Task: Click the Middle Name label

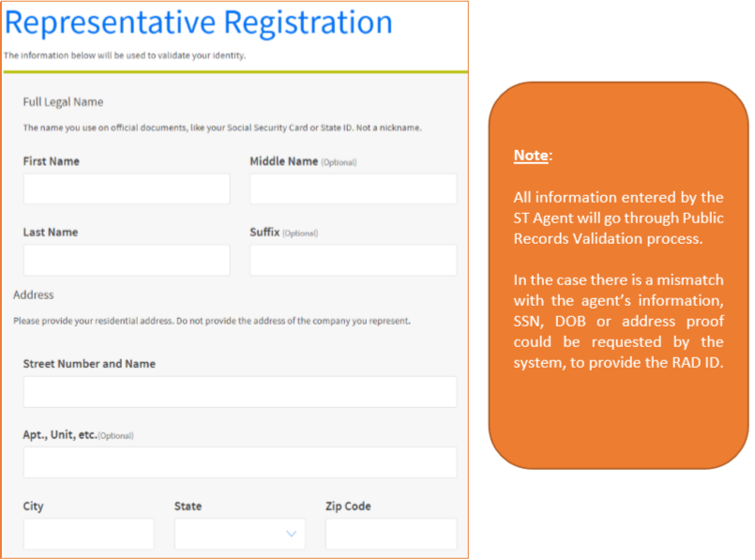Action: [283, 161]
